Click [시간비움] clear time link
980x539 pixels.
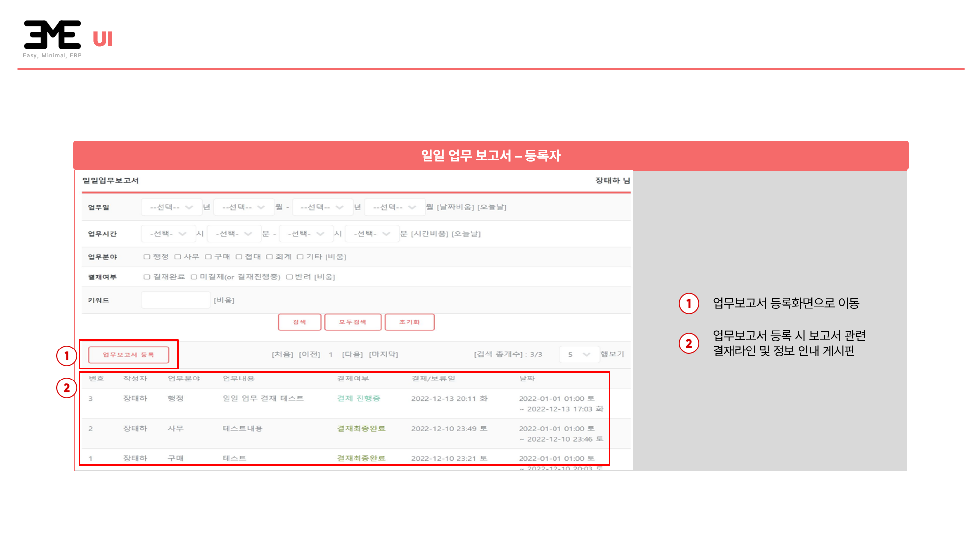coord(429,234)
